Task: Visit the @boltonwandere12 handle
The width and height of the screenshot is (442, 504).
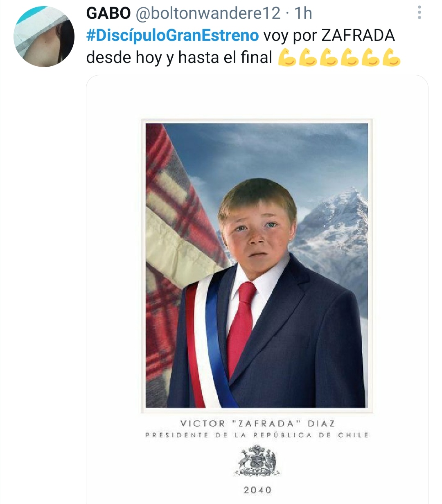Action: point(207,13)
